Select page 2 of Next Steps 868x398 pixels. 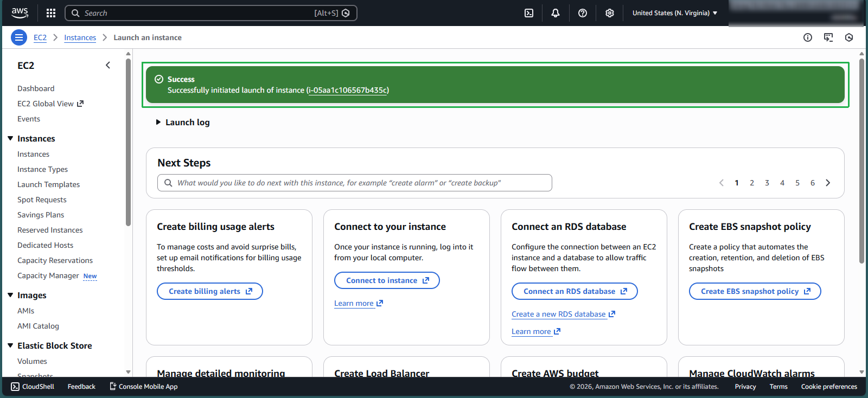(752, 183)
